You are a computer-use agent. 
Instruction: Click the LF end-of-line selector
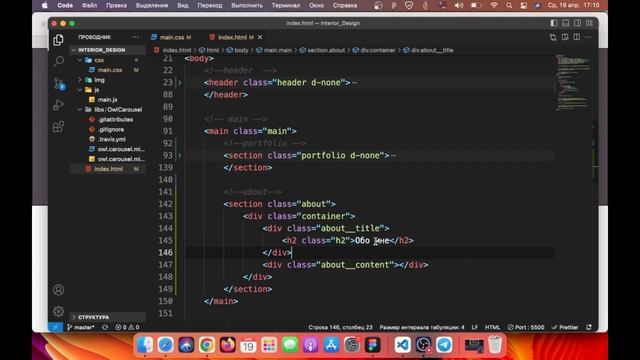click(475, 327)
